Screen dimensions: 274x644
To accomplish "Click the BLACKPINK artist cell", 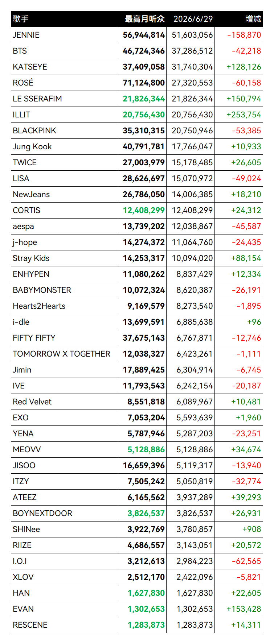I will tap(34, 130).
